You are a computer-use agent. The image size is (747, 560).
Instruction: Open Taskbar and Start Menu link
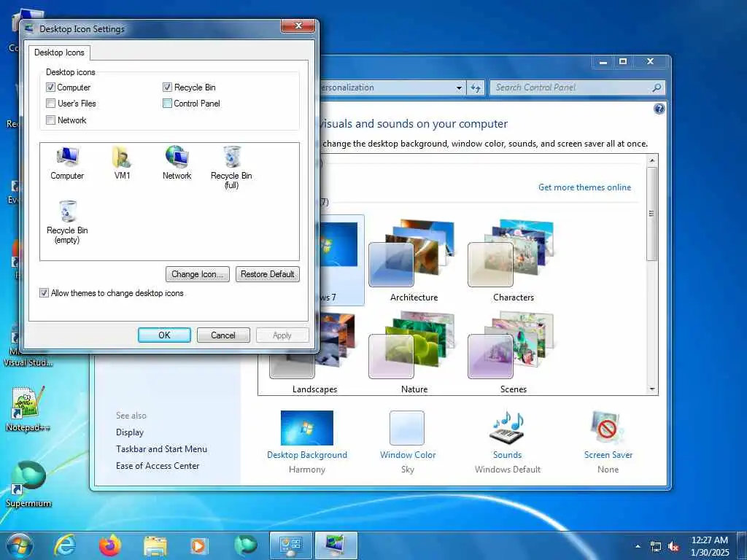(x=161, y=449)
